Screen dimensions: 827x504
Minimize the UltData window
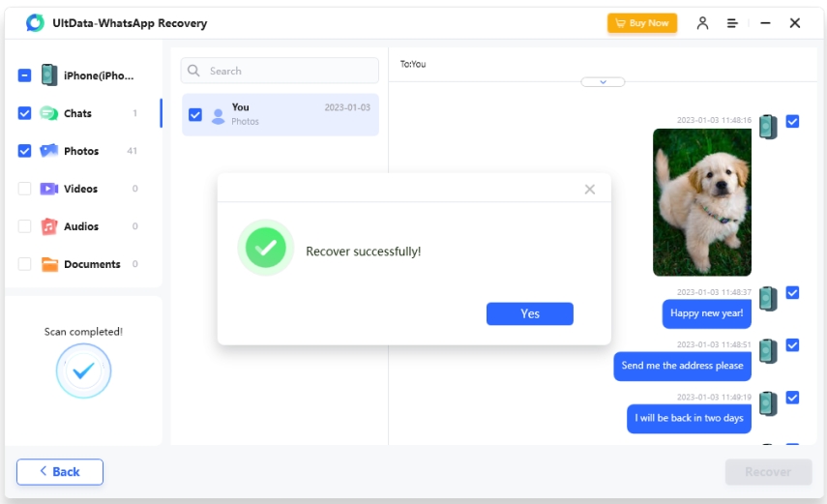(765, 23)
